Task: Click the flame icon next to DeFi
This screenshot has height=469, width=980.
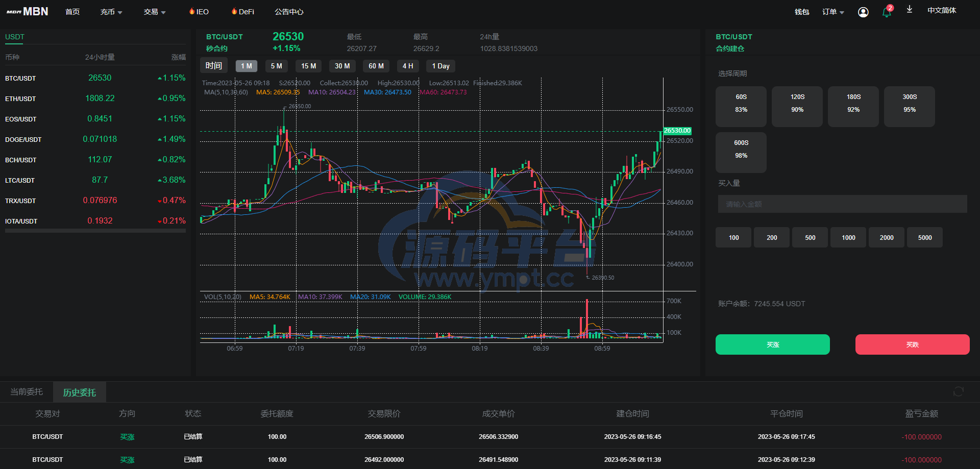Action: (x=234, y=11)
